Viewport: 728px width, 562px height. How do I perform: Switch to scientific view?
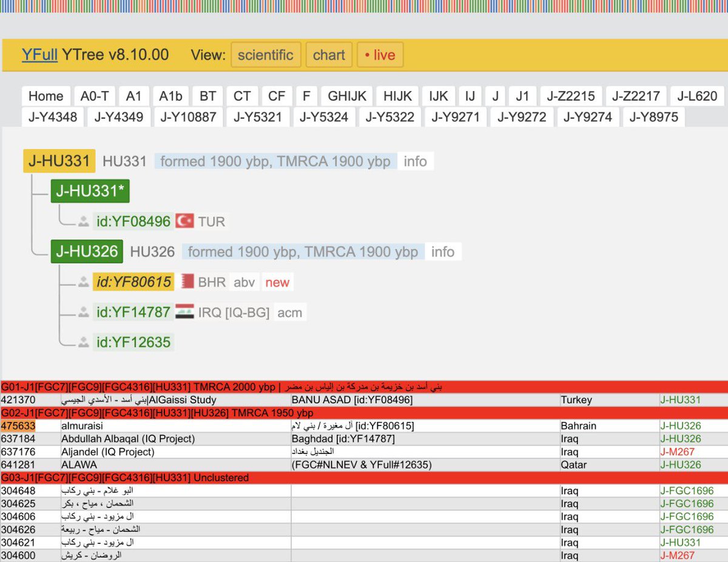point(266,55)
